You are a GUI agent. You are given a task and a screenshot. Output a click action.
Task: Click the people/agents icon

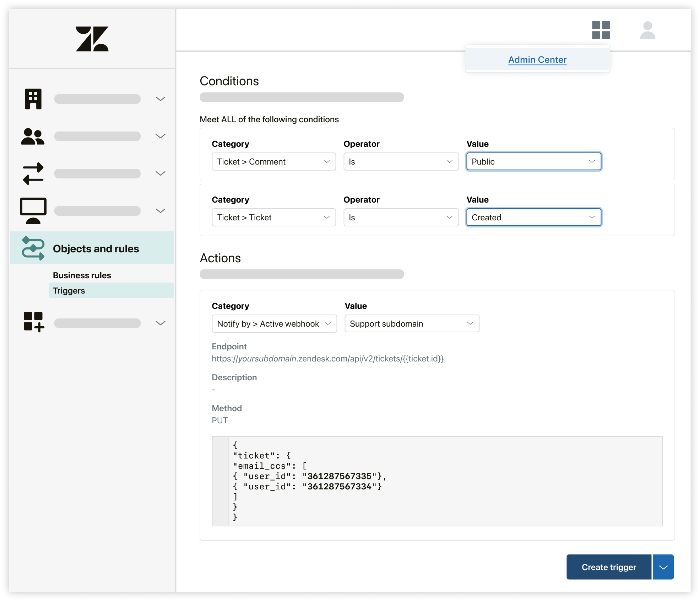tap(34, 136)
